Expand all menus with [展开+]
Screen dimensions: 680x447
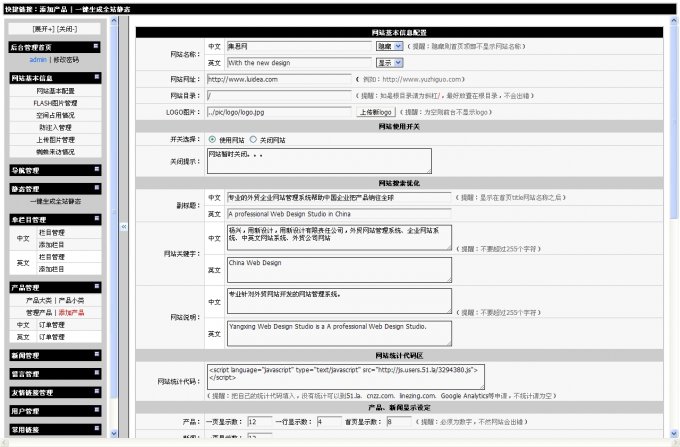tap(43, 29)
